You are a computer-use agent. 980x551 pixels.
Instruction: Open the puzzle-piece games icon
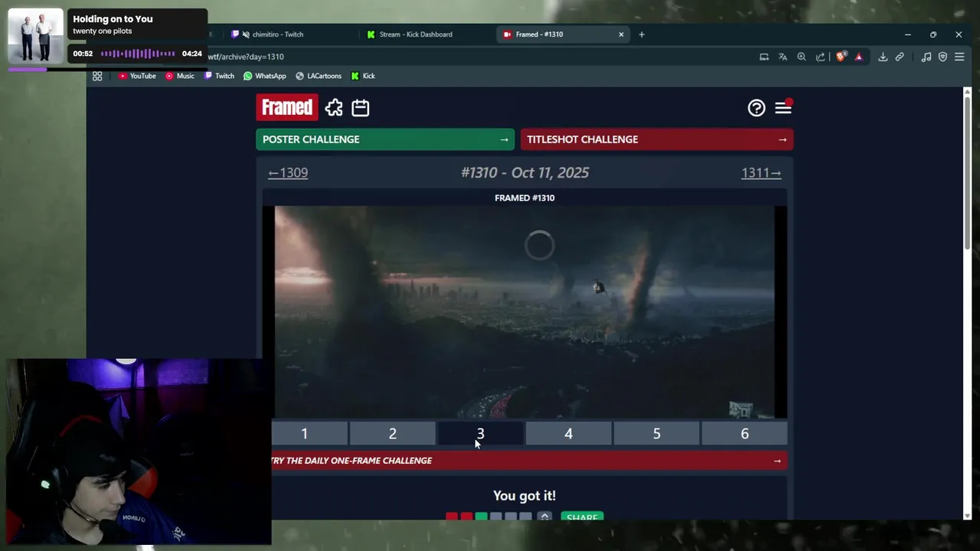pos(334,108)
